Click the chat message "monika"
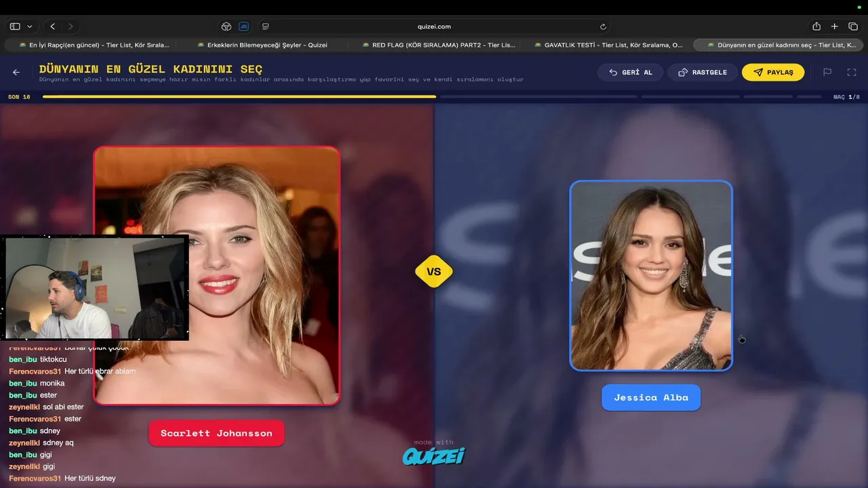The height and width of the screenshot is (488, 868). [x=52, y=384]
